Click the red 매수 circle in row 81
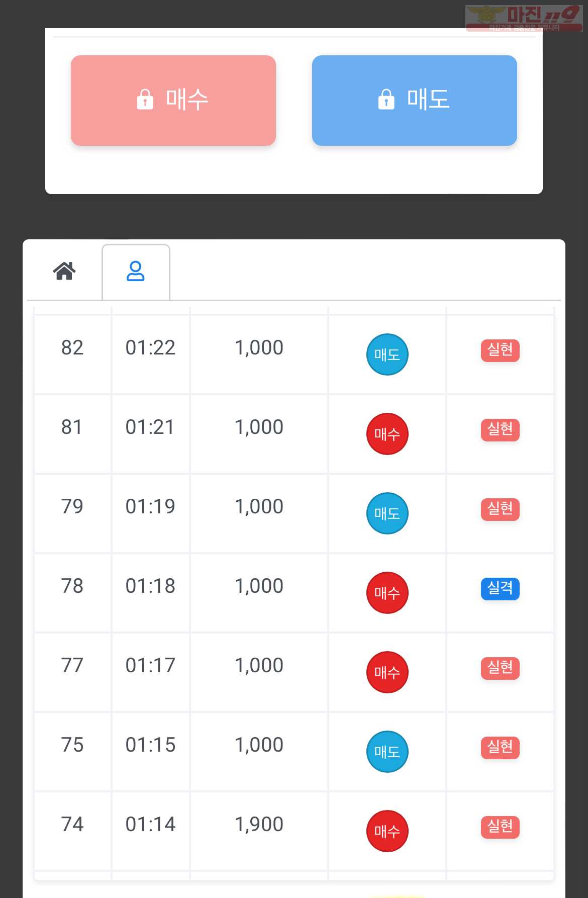 (x=387, y=434)
